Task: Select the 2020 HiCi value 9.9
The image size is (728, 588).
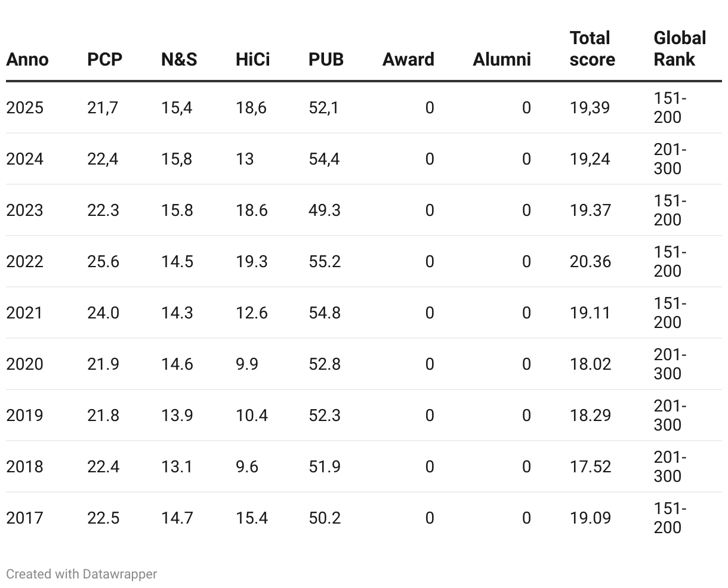Action: point(247,364)
